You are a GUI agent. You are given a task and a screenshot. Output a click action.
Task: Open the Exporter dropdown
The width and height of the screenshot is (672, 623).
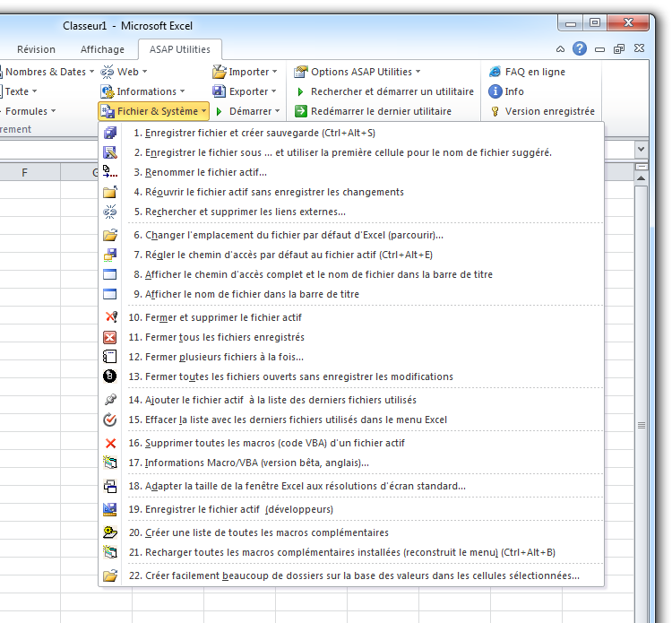245,91
